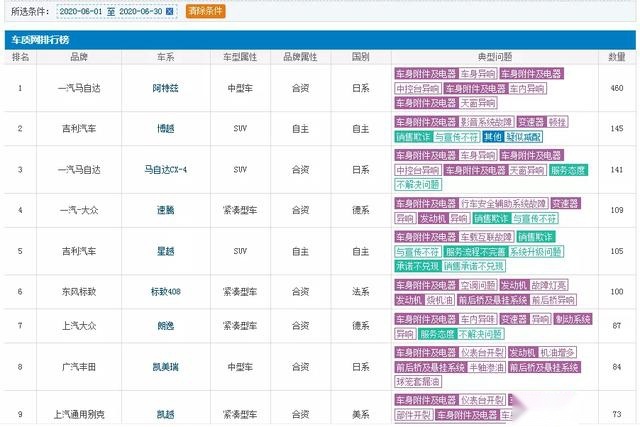Screen dimensions: 640x427
Task: Select the 销售承诺不兑现 tag
Action: point(474,267)
